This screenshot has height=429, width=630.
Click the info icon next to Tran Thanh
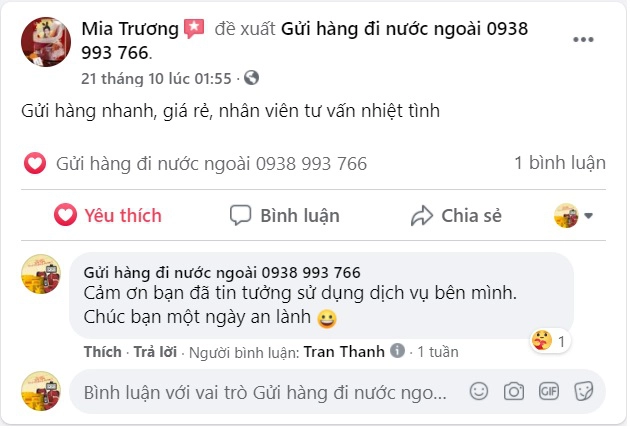(x=397, y=351)
